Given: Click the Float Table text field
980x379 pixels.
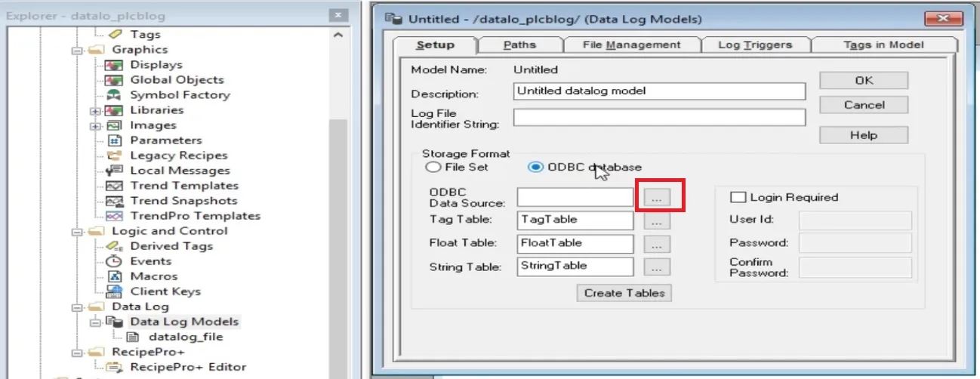Looking at the screenshot, I should coord(575,243).
